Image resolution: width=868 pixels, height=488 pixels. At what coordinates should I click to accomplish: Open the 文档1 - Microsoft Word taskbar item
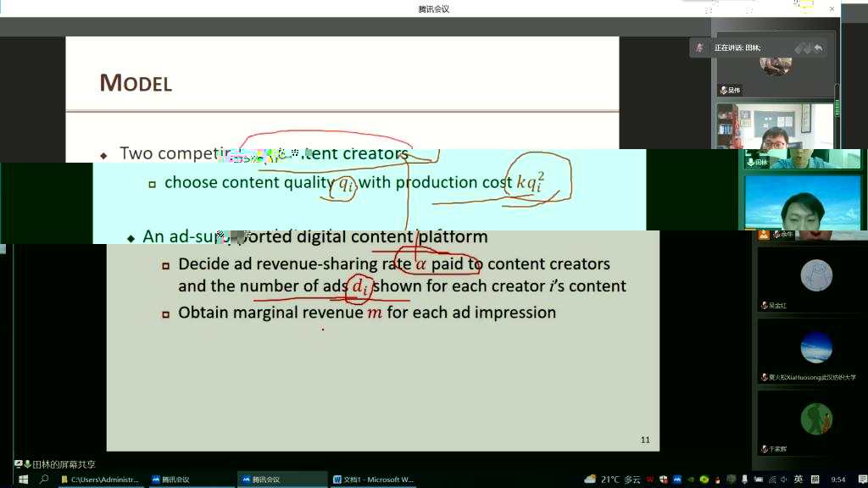pyautogui.click(x=374, y=480)
